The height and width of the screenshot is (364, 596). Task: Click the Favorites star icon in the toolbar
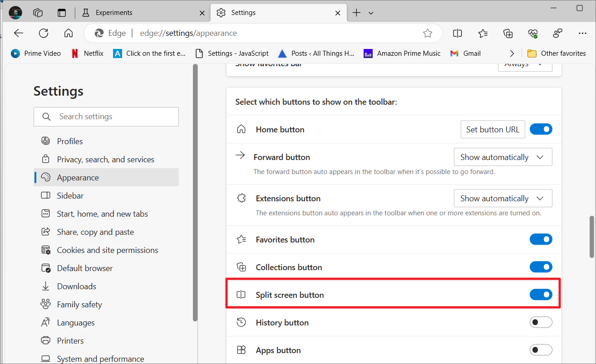(483, 33)
